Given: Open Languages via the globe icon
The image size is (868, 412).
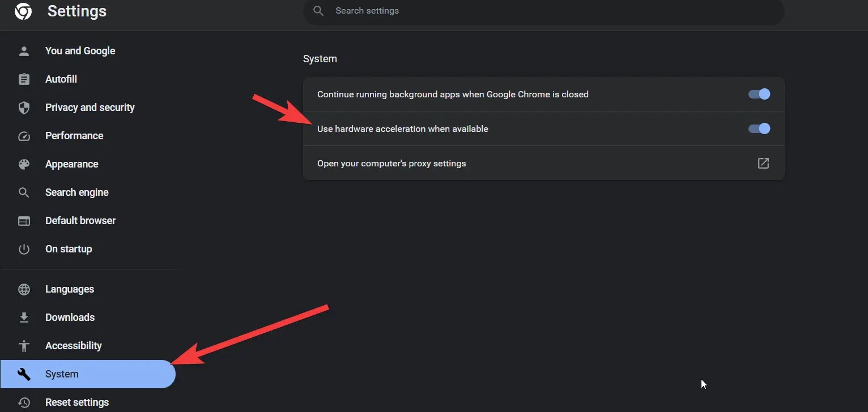Looking at the screenshot, I should tap(24, 289).
